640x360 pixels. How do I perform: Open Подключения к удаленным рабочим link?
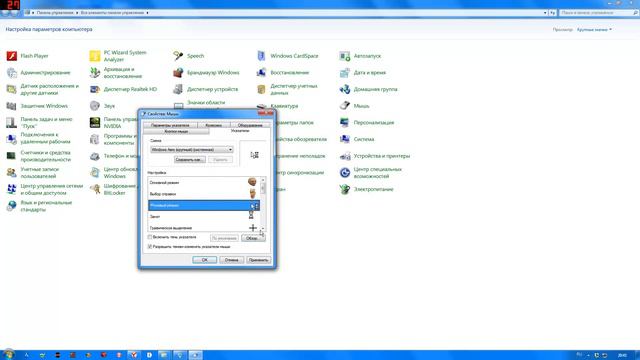pyautogui.click(x=45, y=138)
